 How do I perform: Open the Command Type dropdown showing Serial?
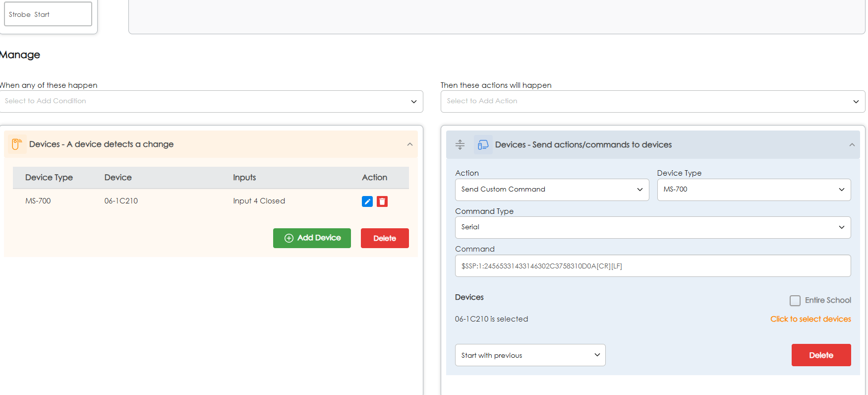pyautogui.click(x=653, y=227)
